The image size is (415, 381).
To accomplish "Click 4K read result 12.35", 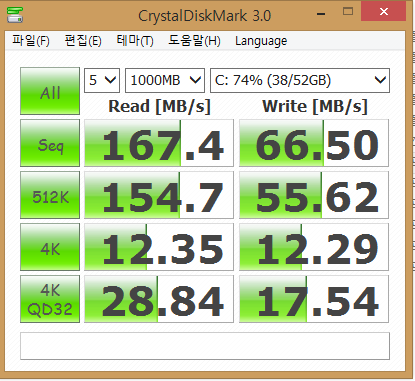I will point(159,247).
